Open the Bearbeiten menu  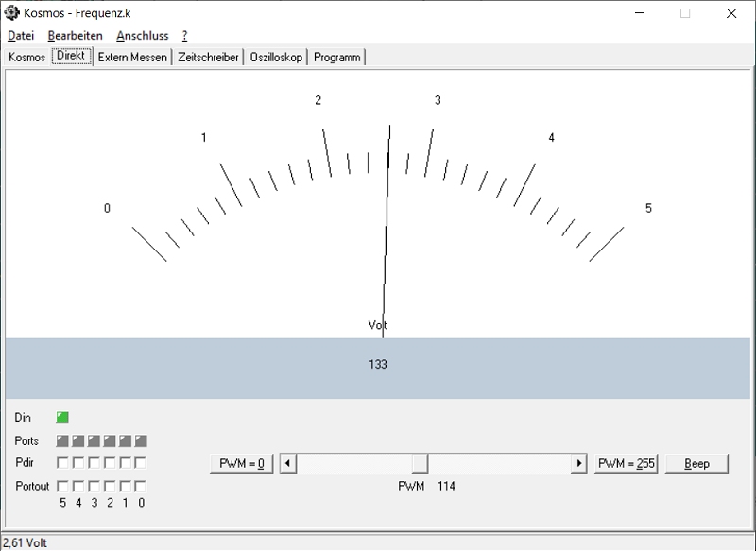point(75,36)
